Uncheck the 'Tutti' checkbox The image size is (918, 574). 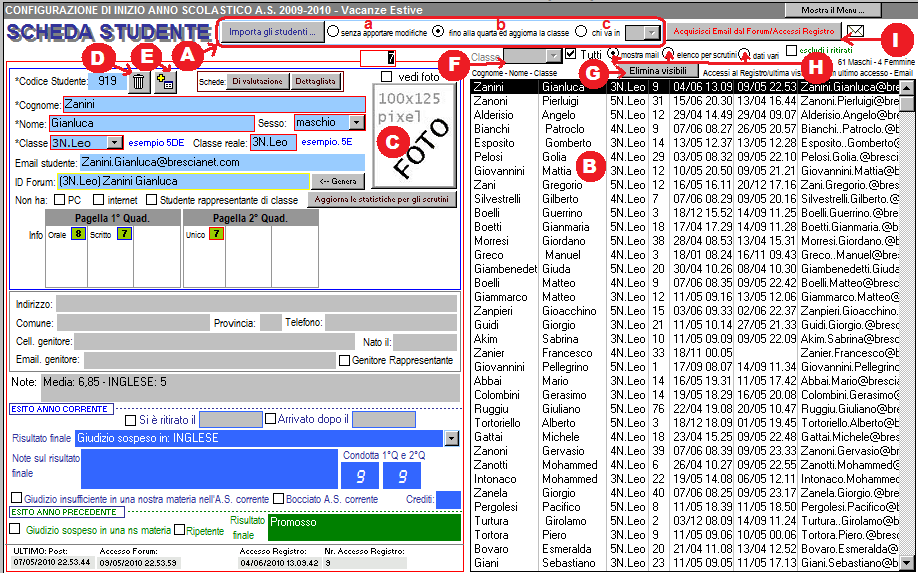[570, 54]
